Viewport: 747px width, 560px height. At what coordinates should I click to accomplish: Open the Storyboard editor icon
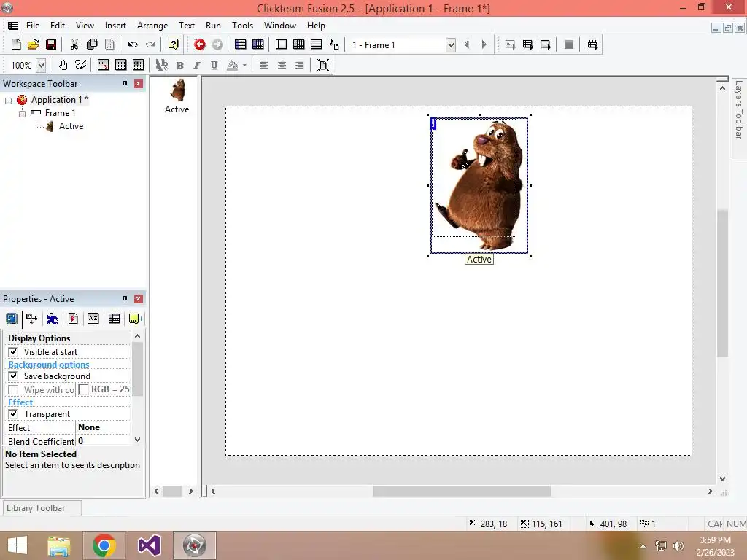[x=241, y=44]
